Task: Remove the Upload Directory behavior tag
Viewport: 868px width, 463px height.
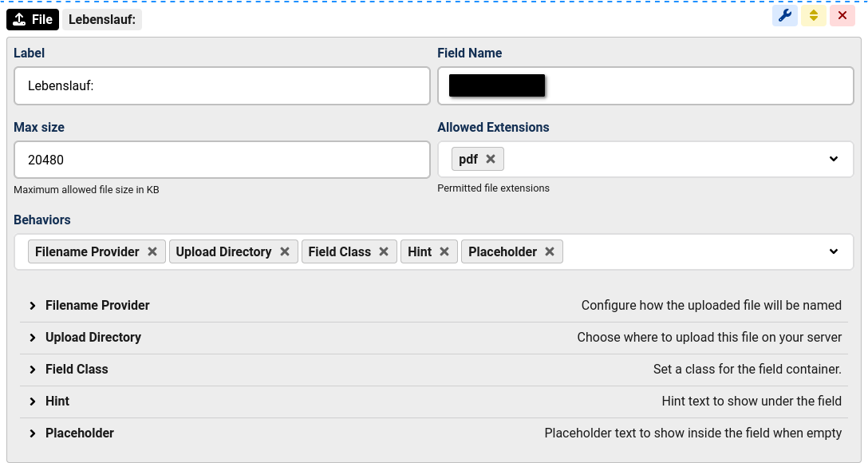Action: point(285,251)
